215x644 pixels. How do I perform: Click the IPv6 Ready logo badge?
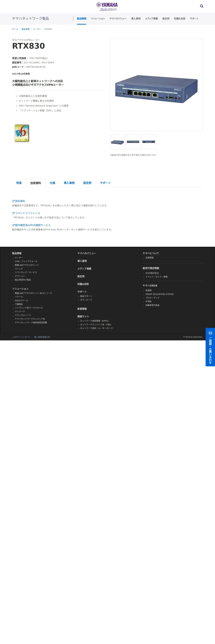tap(22, 133)
